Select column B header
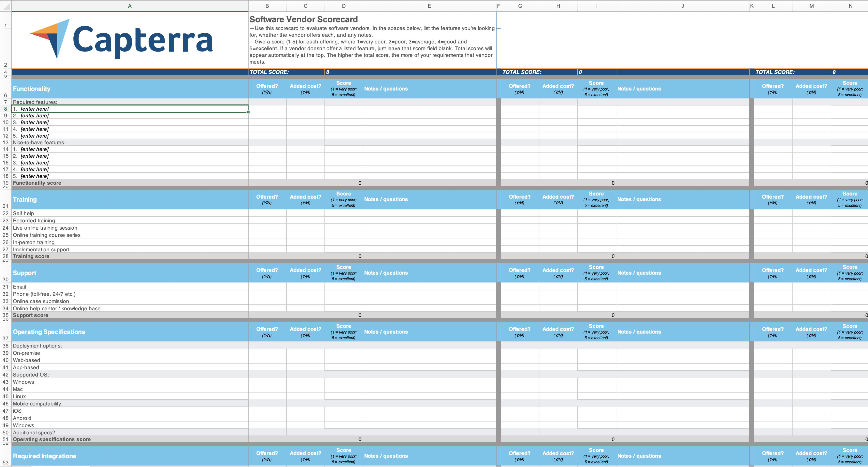This screenshot has width=868, height=467. point(267,6)
